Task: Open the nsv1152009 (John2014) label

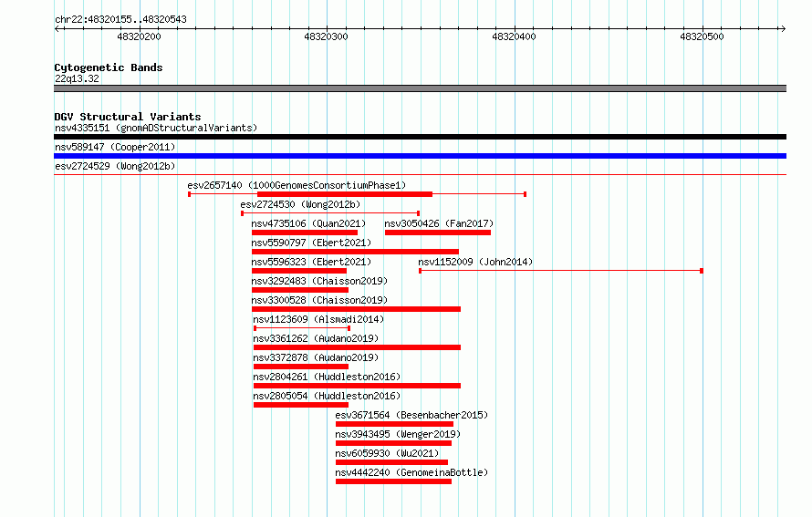Action: click(475, 262)
